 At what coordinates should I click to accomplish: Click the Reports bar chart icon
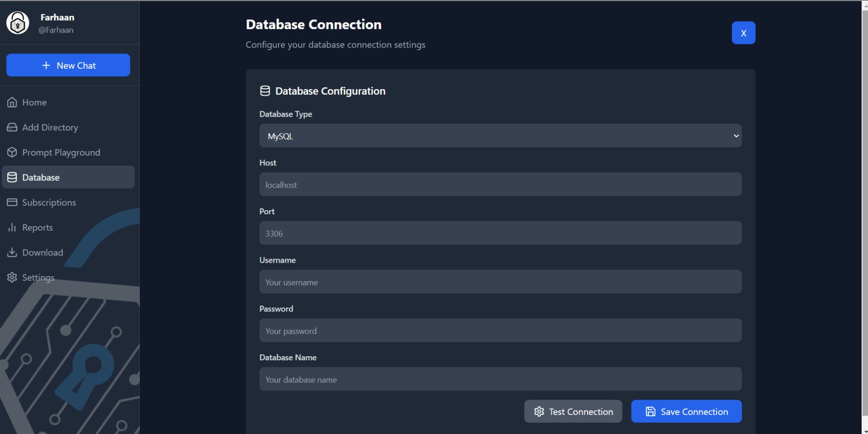[x=12, y=227]
